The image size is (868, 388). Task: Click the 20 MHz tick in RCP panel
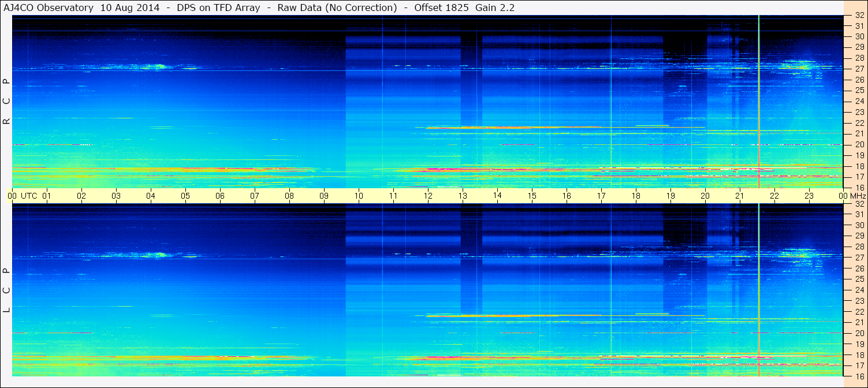(x=859, y=144)
